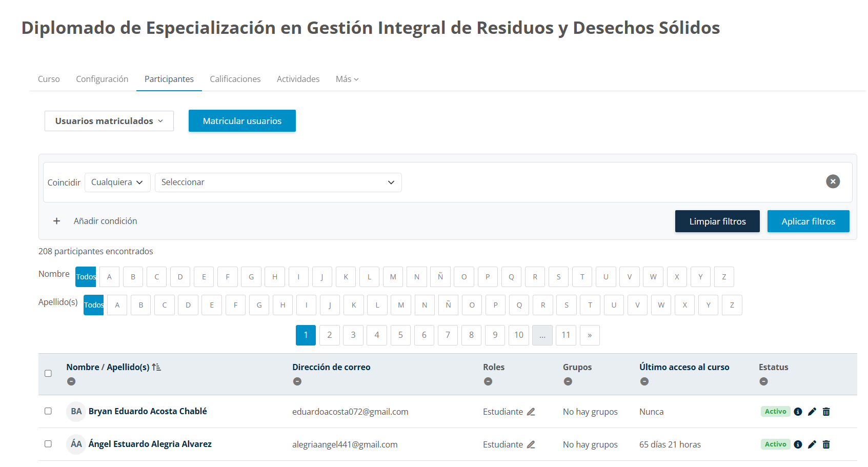Click the ascending sort icon beside Apellido(s)
The width and height of the screenshot is (868, 467).
(156, 367)
